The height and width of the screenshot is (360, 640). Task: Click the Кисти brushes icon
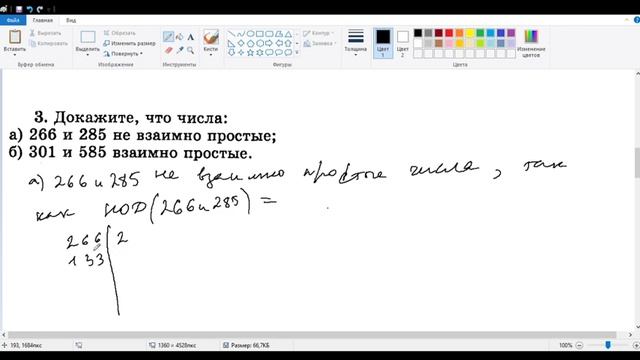click(211, 37)
